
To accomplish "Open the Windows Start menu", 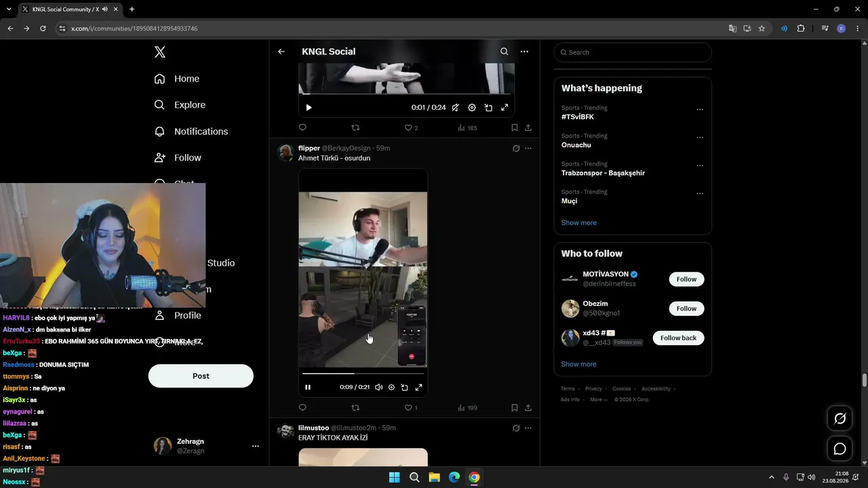I will 394,478.
